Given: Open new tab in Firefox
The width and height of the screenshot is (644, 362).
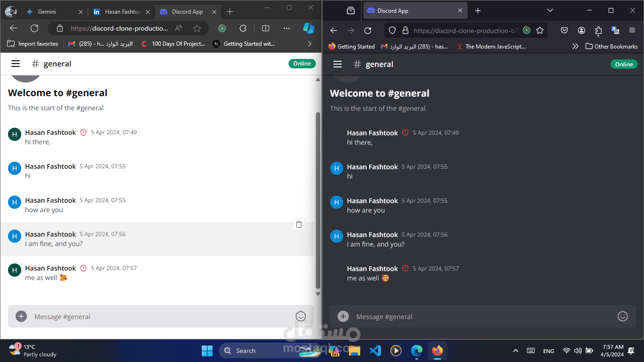Looking at the screenshot, I should (478, 10).
